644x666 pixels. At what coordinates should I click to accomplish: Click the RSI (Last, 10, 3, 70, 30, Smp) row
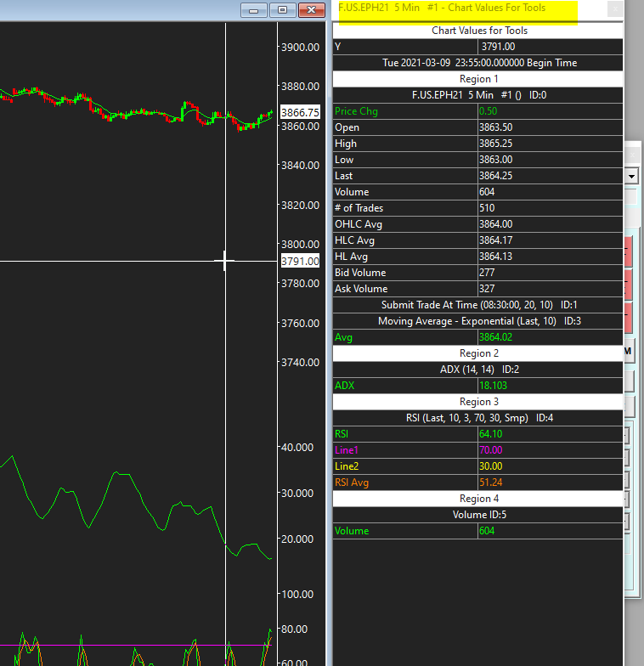477,418
